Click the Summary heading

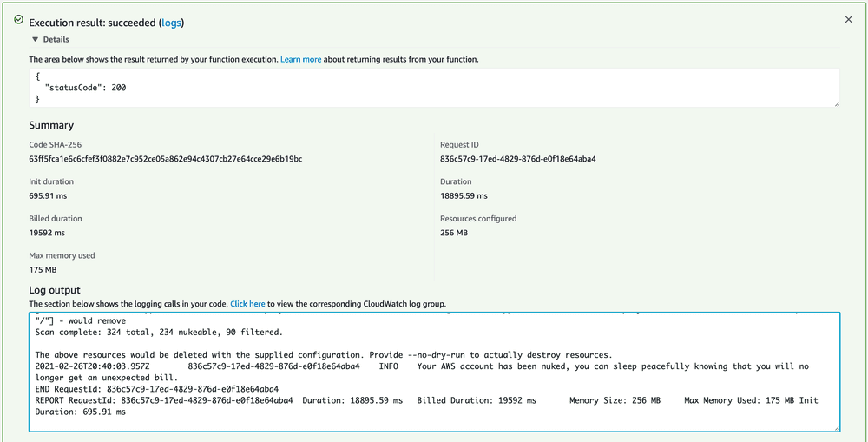pos(51,125)
